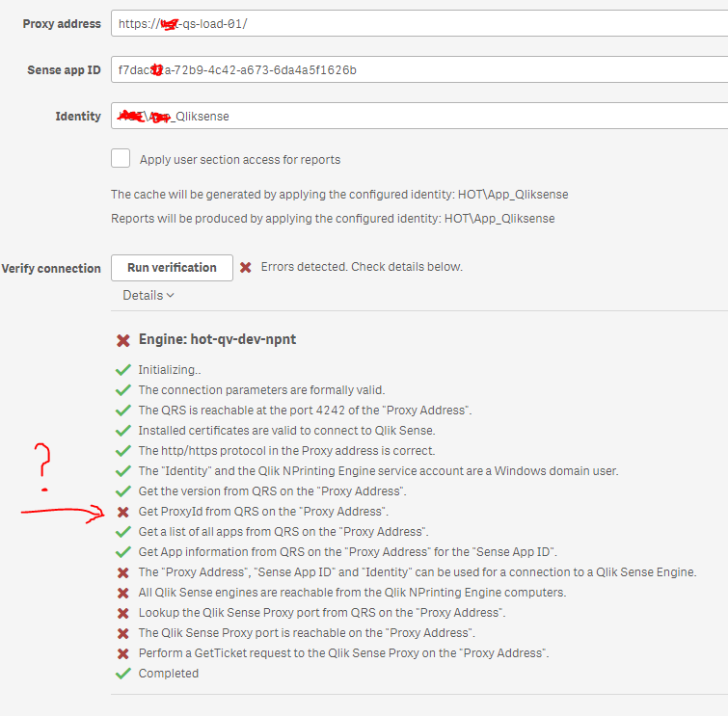
Task: Click the Identity input field
Action: 419,117
